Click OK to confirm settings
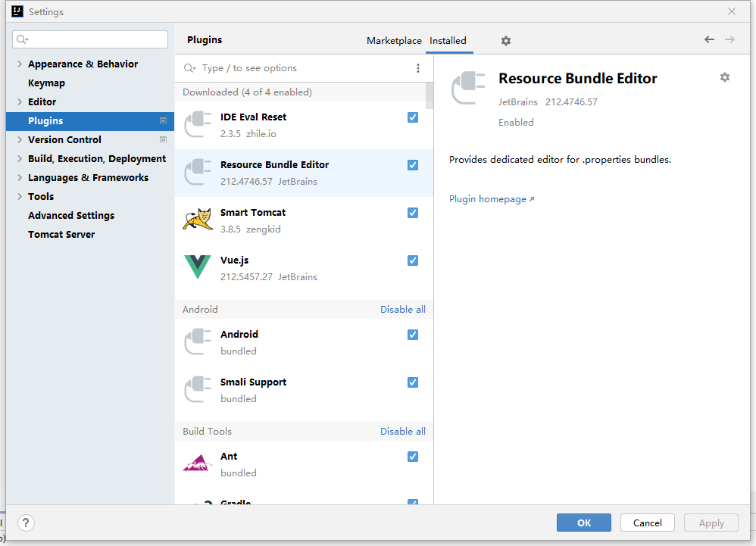Screen dimensions: 756x546 (584, 523)
